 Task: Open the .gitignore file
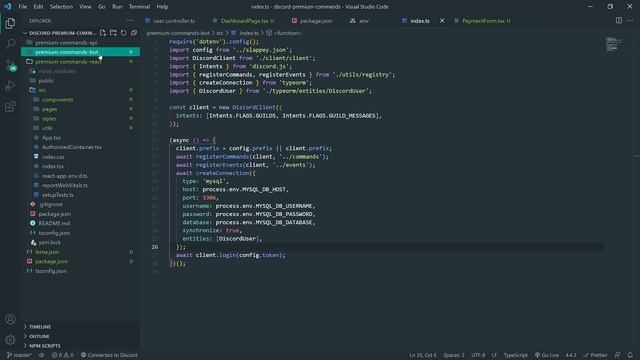tap(81, 204)
